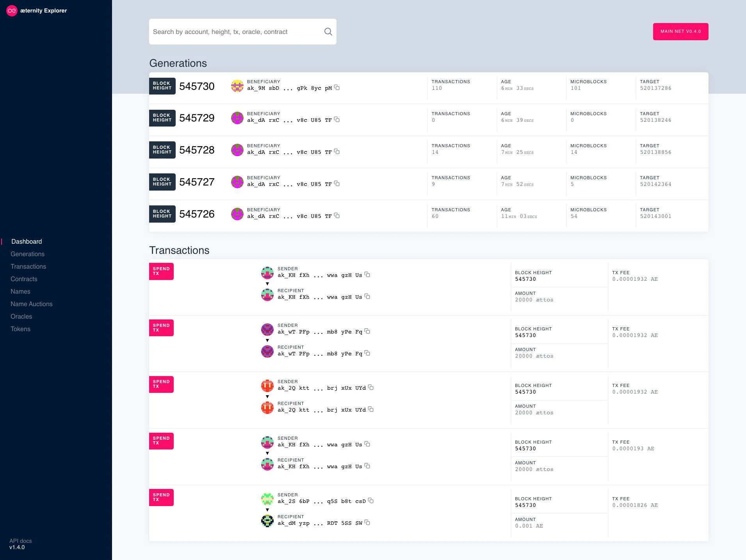Open the API docs link
The image size is (746, 560).
point(20,541)
